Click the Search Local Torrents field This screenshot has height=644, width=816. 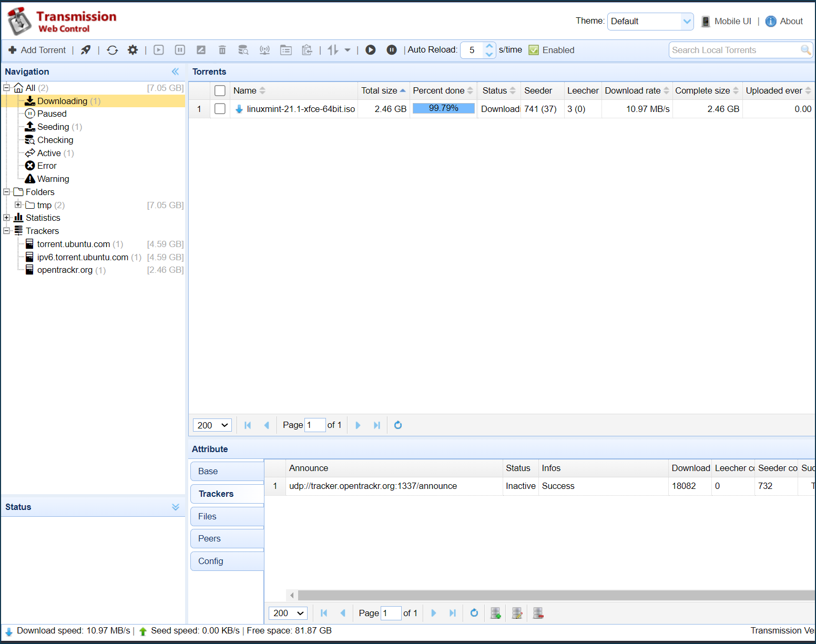pos(734,50)
